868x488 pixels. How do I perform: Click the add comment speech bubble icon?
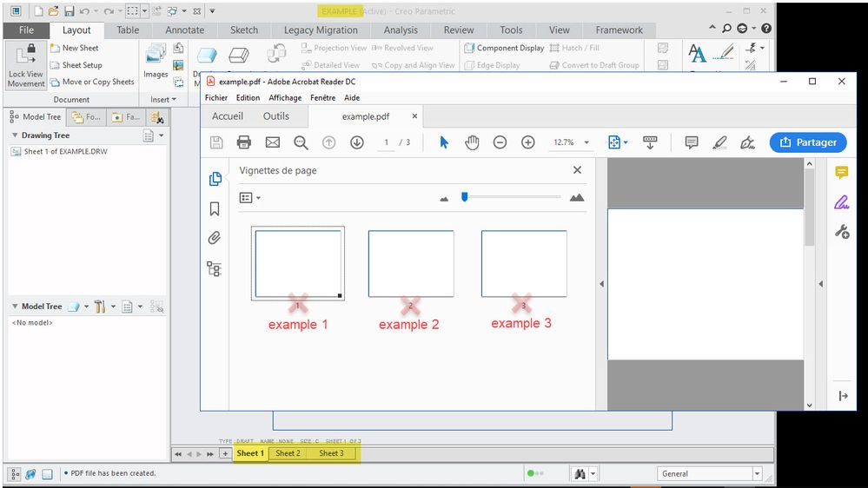tap(692, 142)
